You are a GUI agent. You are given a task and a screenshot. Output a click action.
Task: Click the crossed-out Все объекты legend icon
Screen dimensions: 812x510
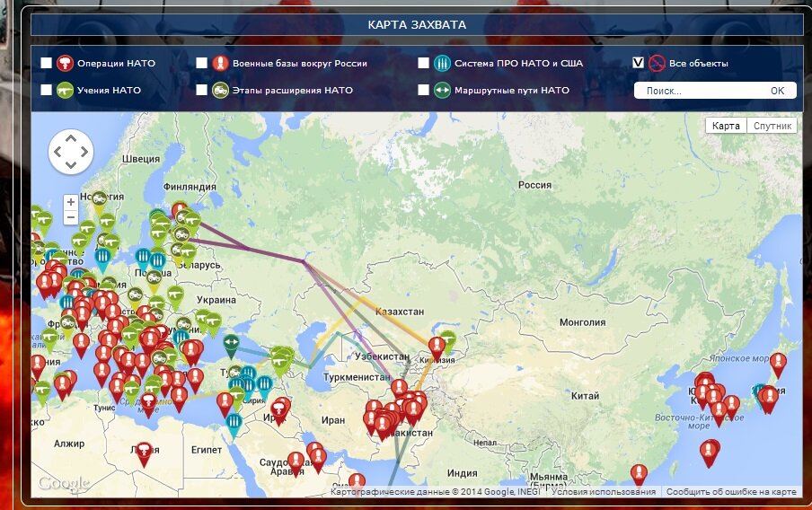(656, 63)
